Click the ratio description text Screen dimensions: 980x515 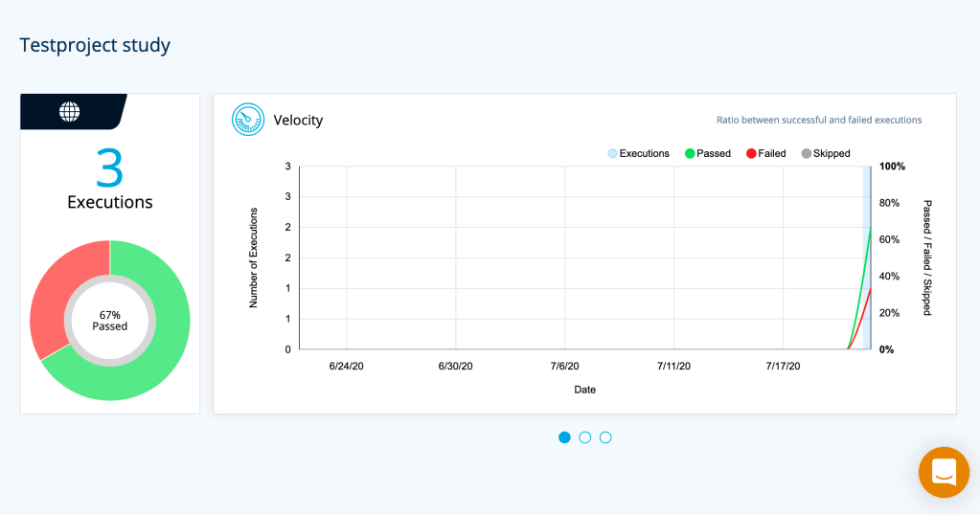click(x=819, y=121)
